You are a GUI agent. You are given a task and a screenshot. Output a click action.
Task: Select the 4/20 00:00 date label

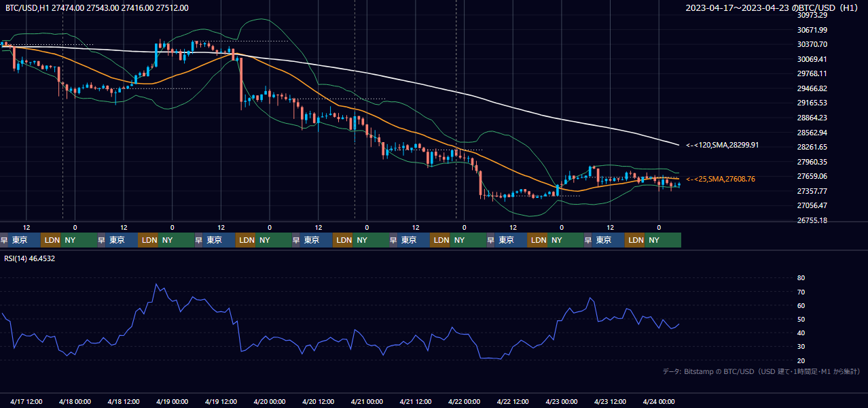point(270,401)
